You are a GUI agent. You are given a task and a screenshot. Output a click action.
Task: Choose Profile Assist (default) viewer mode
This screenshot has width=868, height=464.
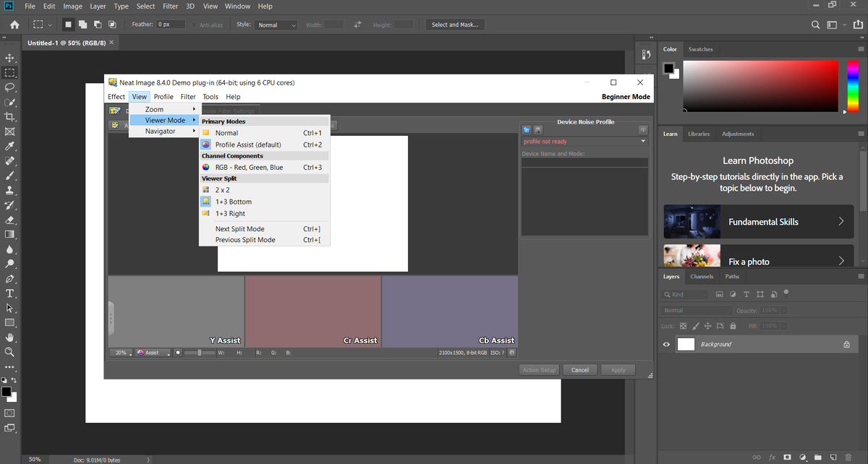pyautogui.click(x=265, y=145)
